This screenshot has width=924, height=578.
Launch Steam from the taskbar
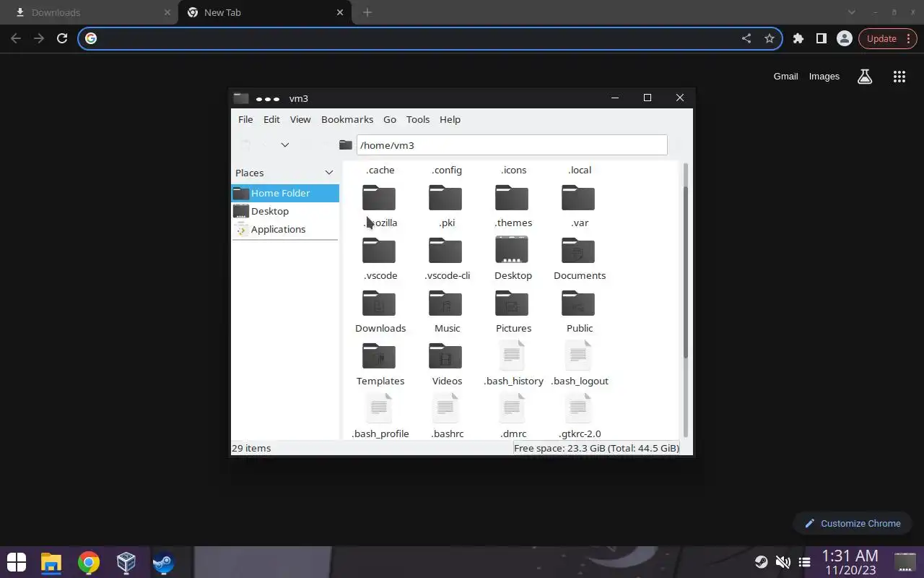pos(163,562)
